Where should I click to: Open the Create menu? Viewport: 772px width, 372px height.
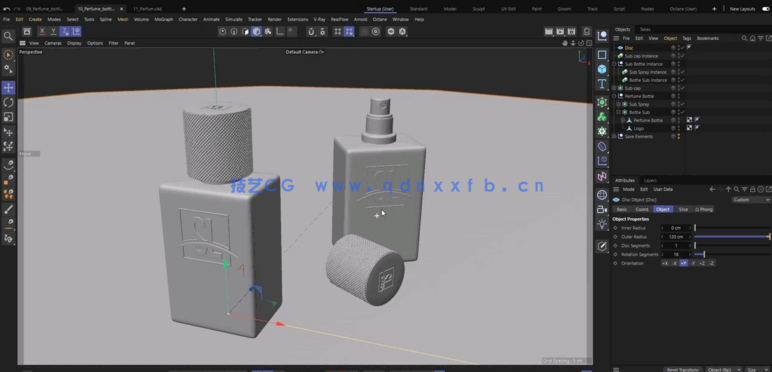pos(35,19)
